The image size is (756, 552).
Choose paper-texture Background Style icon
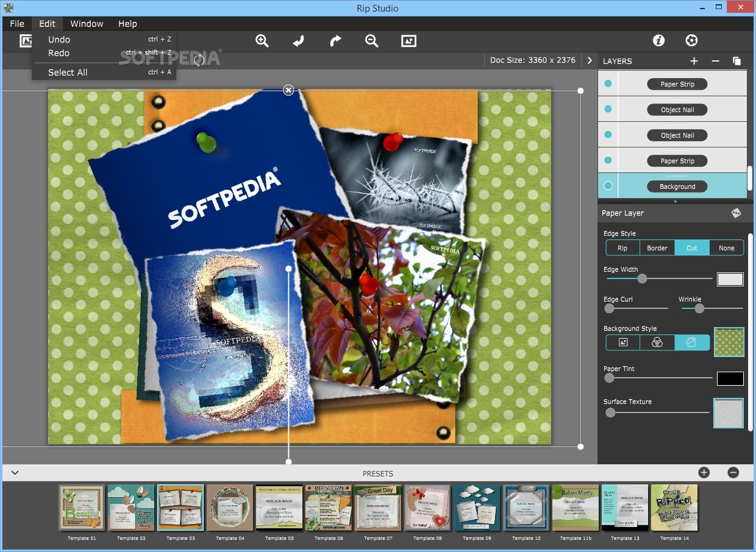tap(692, 342)
